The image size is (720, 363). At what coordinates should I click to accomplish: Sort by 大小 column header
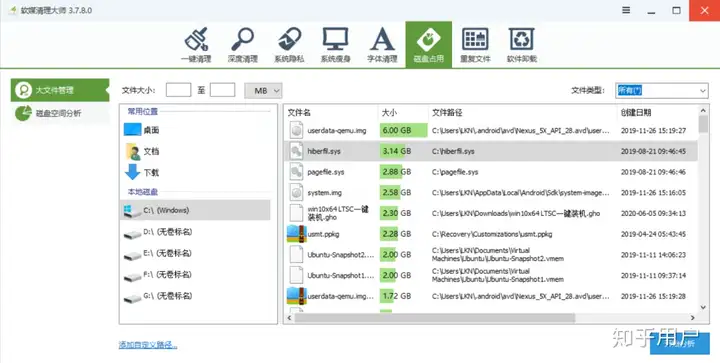point(403,112)
